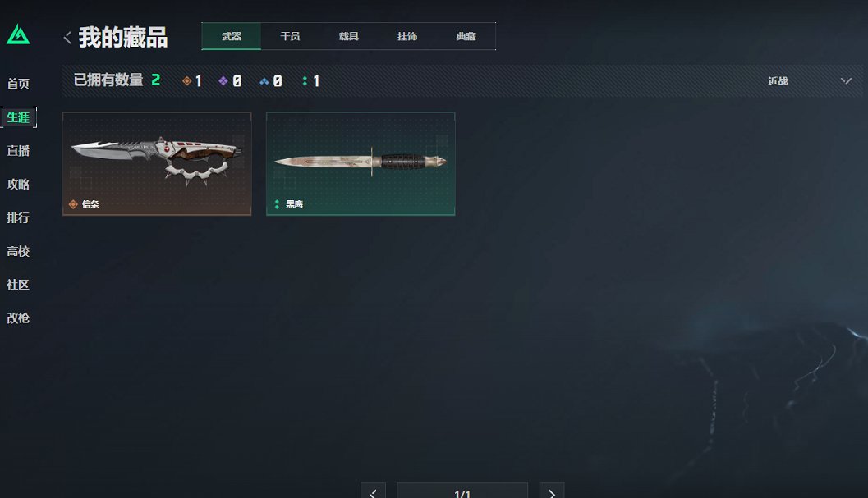Viewport: 868px width, 498px height.
Task: Select the blue rarity filter icon
Action: coord(264,81)
